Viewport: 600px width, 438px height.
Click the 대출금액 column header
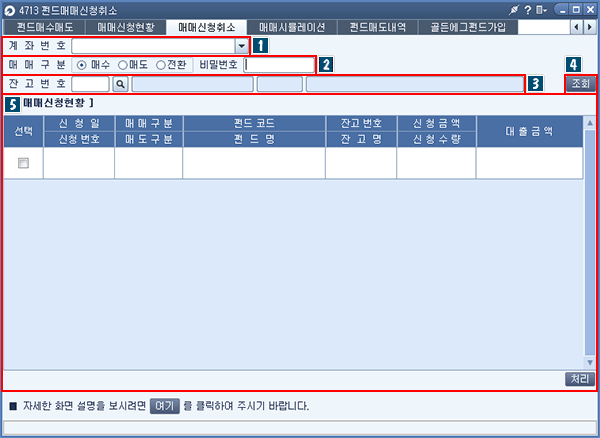point(530,131)
